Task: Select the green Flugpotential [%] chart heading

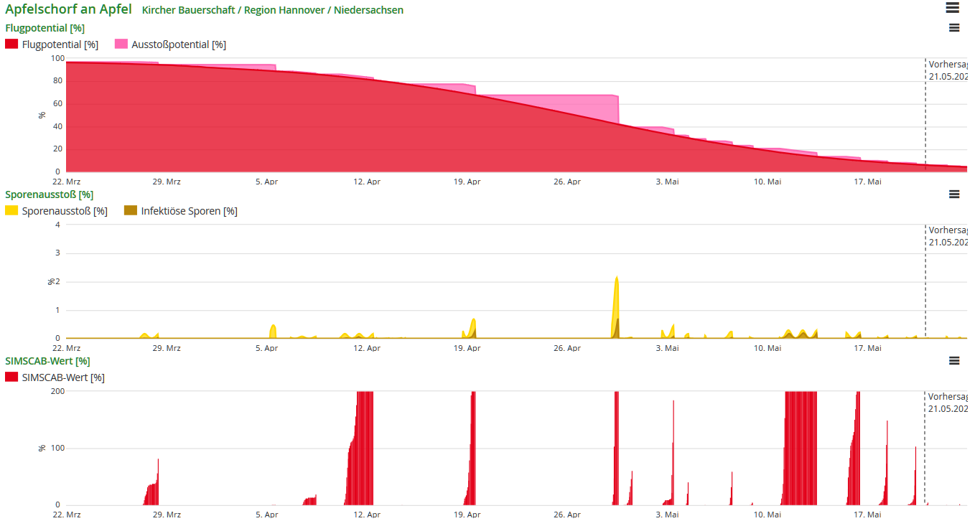Action: [45, 28]
